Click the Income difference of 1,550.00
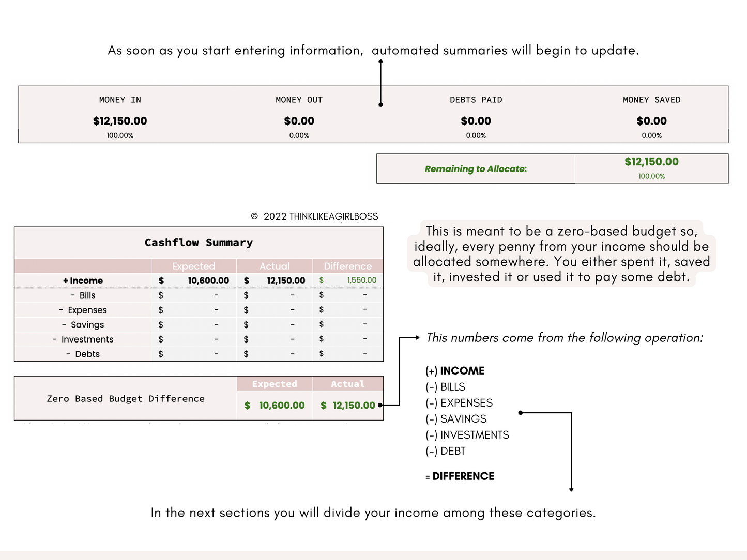 pyautogui.click(x=362, y=279)
